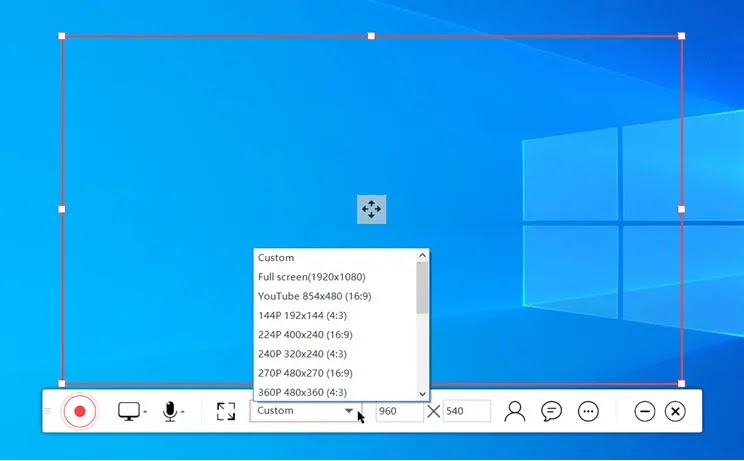
Task: Click the resolution list scrollbar thumb
Action: (x=422, y=288)
